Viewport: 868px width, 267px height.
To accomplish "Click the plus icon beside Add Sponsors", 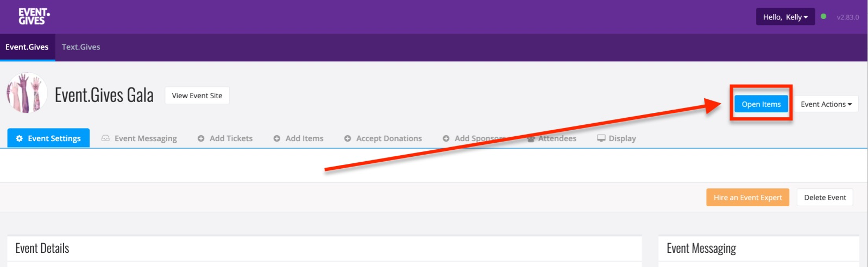I will click(x=446, y=138).
